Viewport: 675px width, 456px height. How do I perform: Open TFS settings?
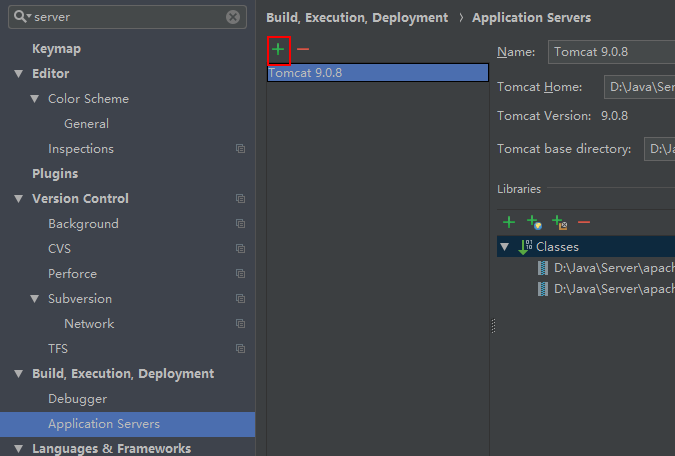pos(58,348)
